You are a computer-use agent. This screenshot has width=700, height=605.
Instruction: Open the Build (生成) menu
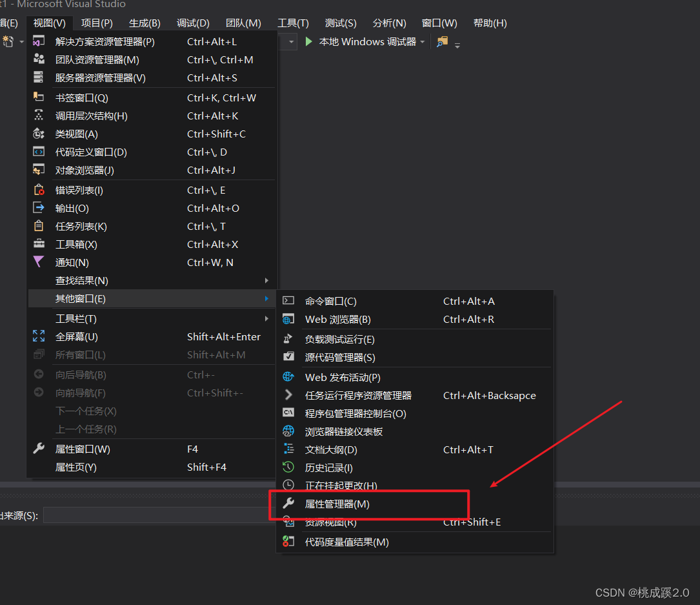[145, 23]
